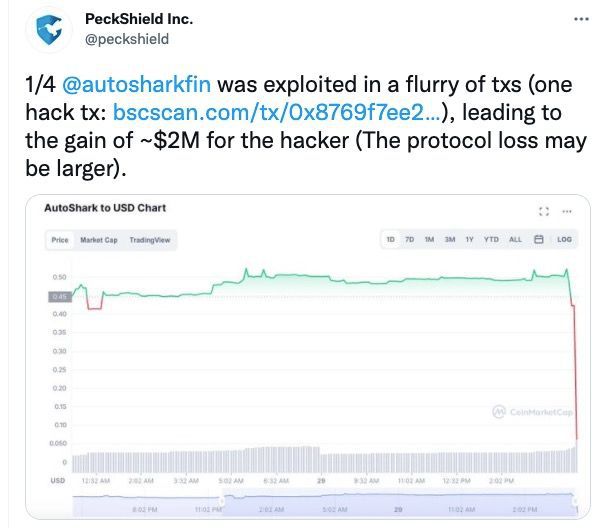Switch to the 1Y time range
595x528 pixels.
click(469, 240)
